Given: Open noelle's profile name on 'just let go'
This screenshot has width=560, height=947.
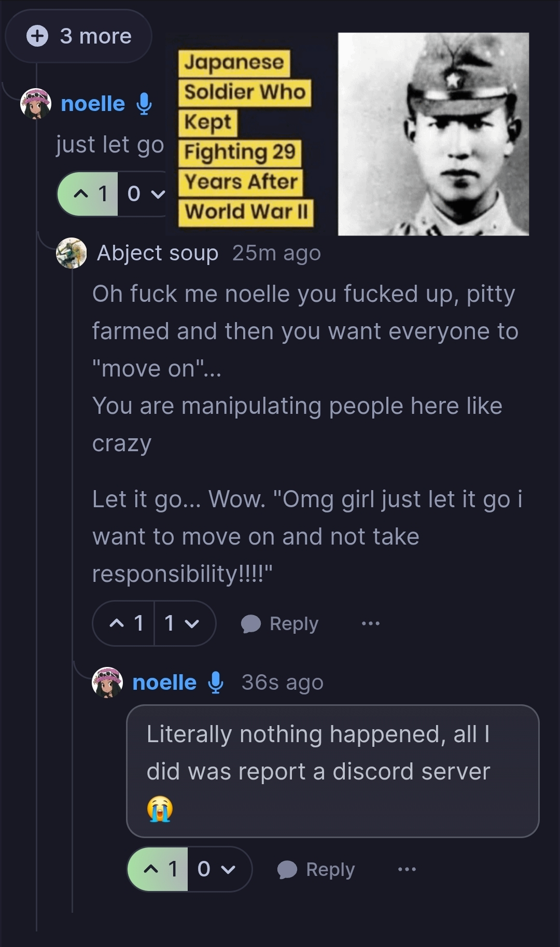Looking at the screenshot, I should tap(93, 104).
